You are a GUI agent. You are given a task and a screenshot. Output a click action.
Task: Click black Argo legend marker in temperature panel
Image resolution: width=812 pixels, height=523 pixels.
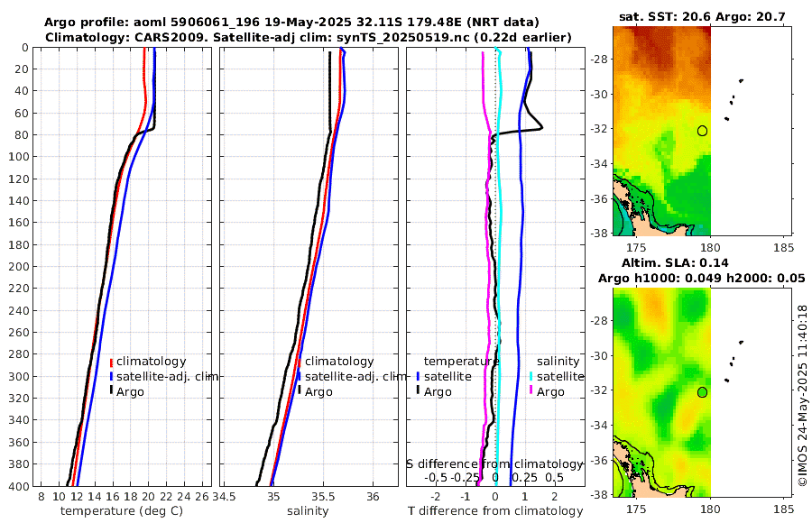(x=111, y=391)
